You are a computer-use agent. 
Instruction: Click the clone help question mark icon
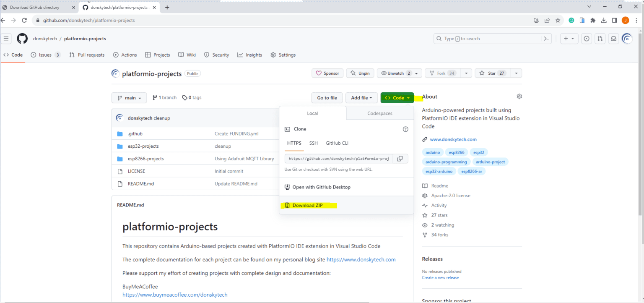tap(405, 129)
